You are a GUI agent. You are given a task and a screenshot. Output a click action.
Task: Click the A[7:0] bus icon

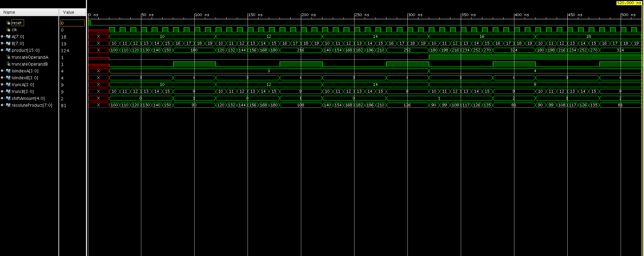(x=8, y=36)
